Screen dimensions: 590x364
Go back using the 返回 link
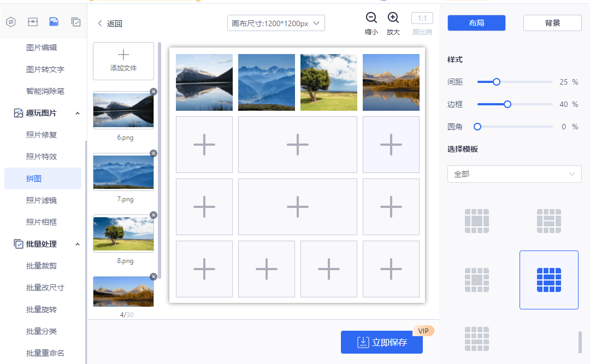click(x=109, y=24)
